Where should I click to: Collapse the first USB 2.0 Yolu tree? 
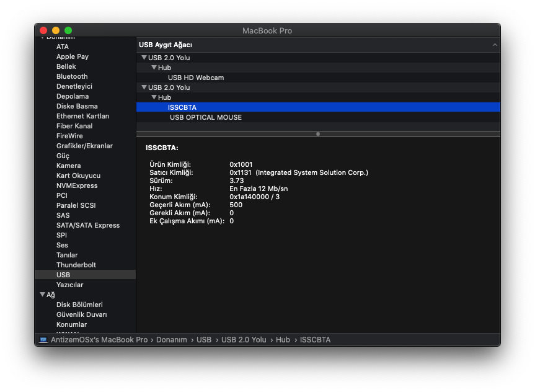click(144, 58)
